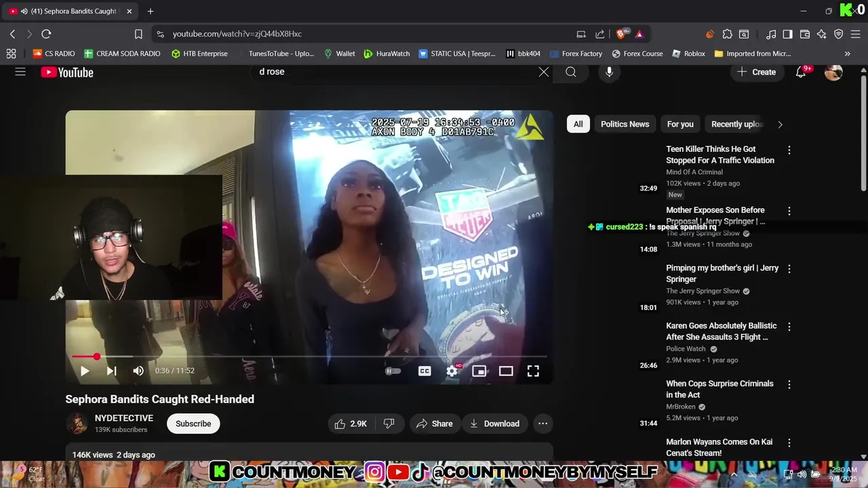Open the CS RADIO bookmark
The image size is (868, 488).
[54, 54]
